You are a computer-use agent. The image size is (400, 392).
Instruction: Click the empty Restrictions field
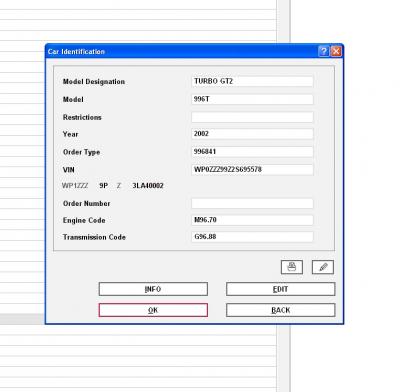(252, 117)
